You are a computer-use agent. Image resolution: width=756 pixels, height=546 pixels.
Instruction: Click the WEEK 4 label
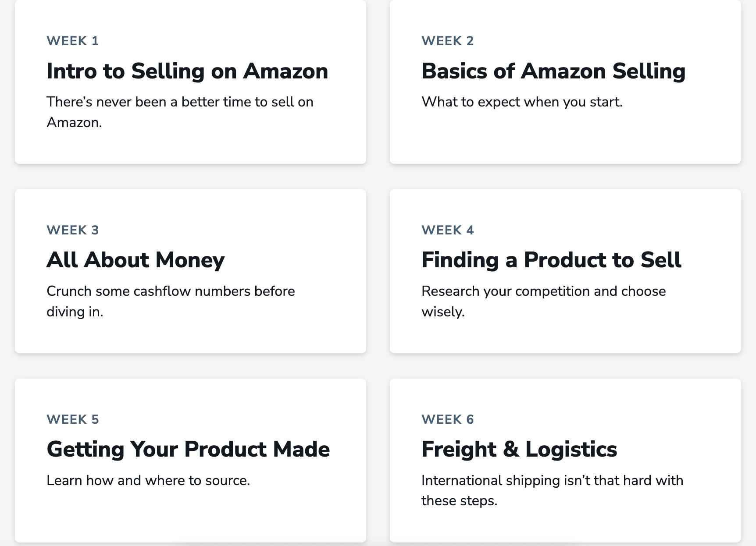pyautogui.click(x=448, y=230)
